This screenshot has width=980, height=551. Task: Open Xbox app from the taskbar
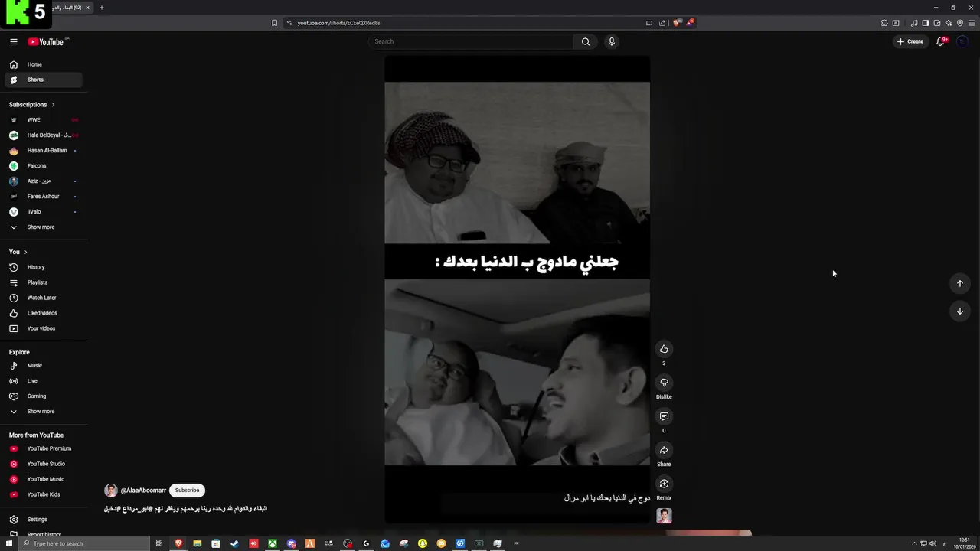(x=273, y=543)
